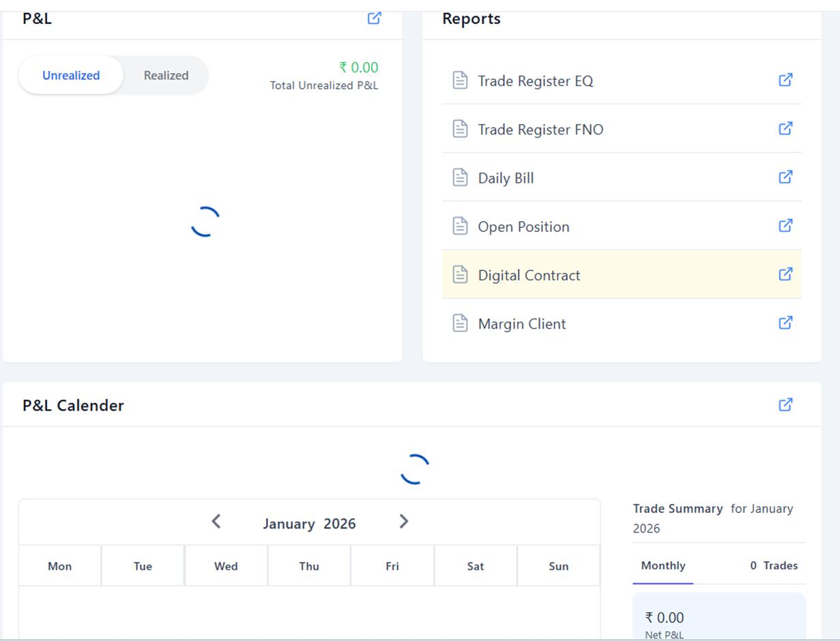Image resolution: width=840 pixels, height=641 pixels.
Task: Open Trade Register FNO external link icon
Action: tap(785, 129)
